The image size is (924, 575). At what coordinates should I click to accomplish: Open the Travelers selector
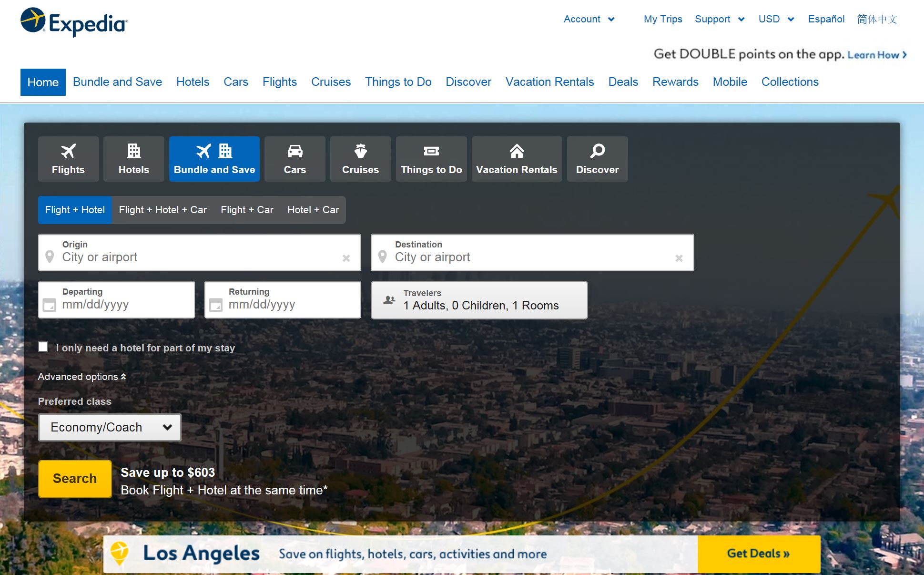pyautogui.click(x=479, y=300)
